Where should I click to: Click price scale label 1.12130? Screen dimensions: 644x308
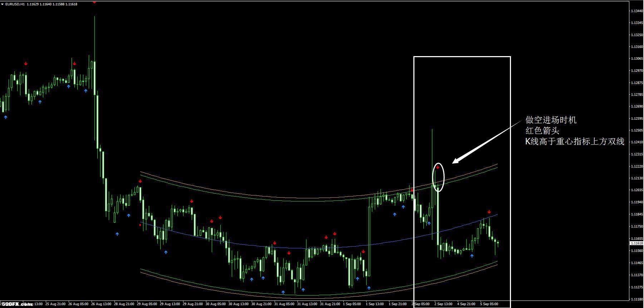pyautogui.click(x=636, y=178)
